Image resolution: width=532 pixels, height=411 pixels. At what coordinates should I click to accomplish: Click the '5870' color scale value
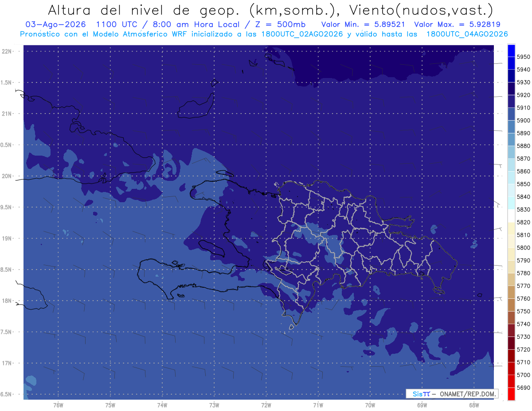tap(523, 159)
